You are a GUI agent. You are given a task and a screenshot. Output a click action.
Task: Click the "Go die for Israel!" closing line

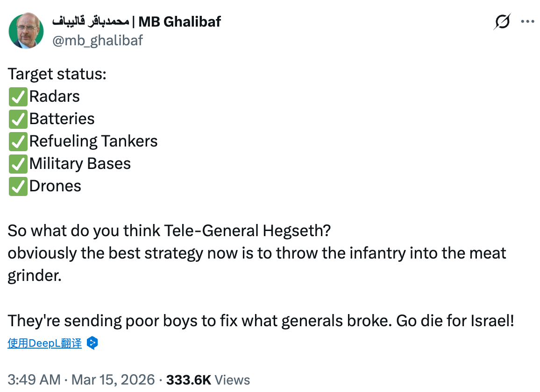(x=455, y=321)
